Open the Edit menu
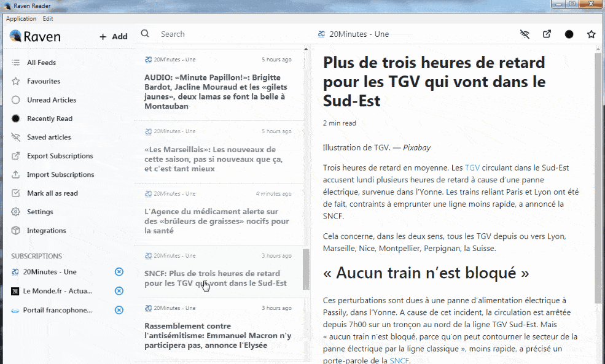 pos(48,18)
